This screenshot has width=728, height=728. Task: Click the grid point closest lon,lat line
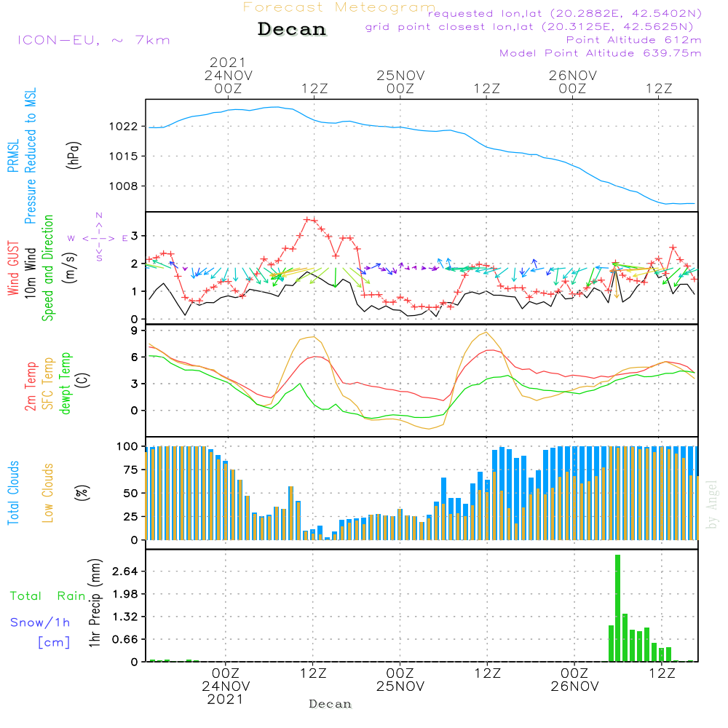[529, 27]
